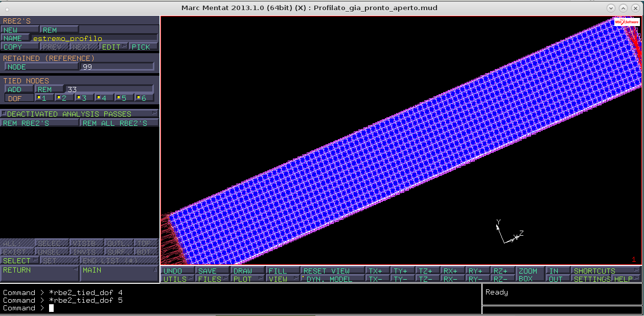Screen dimensions: 644x316
Task: Zoom OUT of the model
Action: coord(558,279)
